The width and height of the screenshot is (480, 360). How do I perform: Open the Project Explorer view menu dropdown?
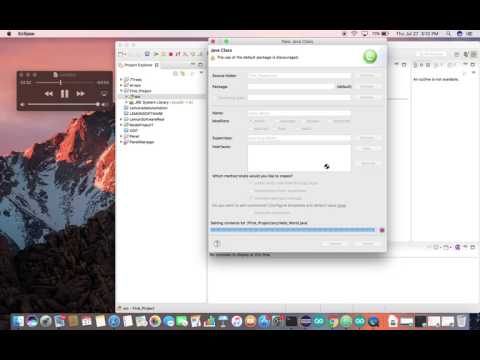201,73
